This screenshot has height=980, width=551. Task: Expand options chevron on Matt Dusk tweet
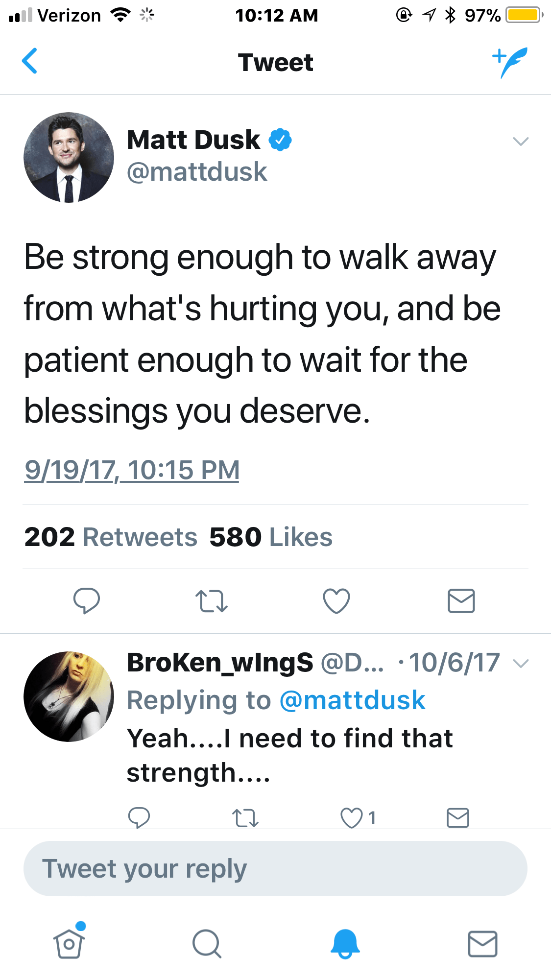(x=521, y=142)
